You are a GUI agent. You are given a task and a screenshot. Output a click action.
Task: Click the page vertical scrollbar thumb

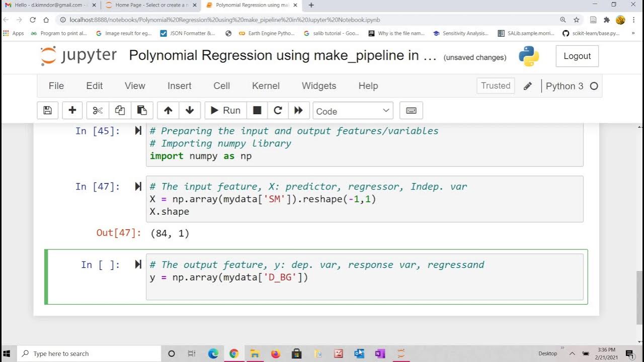639,297
